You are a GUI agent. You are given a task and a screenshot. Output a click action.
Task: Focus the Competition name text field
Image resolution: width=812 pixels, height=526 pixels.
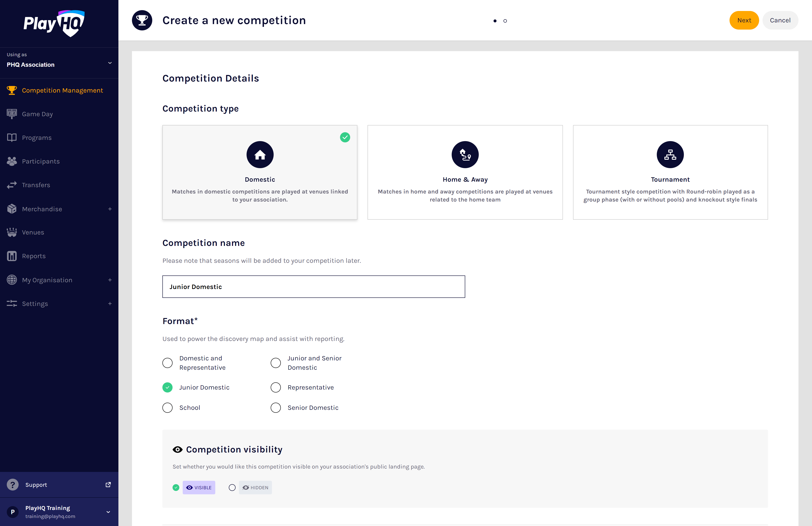point(314,287)
